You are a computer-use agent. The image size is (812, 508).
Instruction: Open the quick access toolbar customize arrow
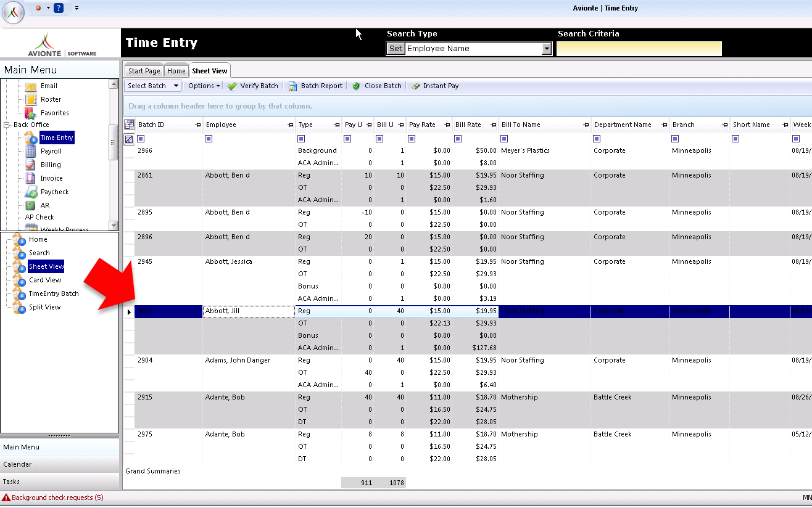[x=77, y=8]
